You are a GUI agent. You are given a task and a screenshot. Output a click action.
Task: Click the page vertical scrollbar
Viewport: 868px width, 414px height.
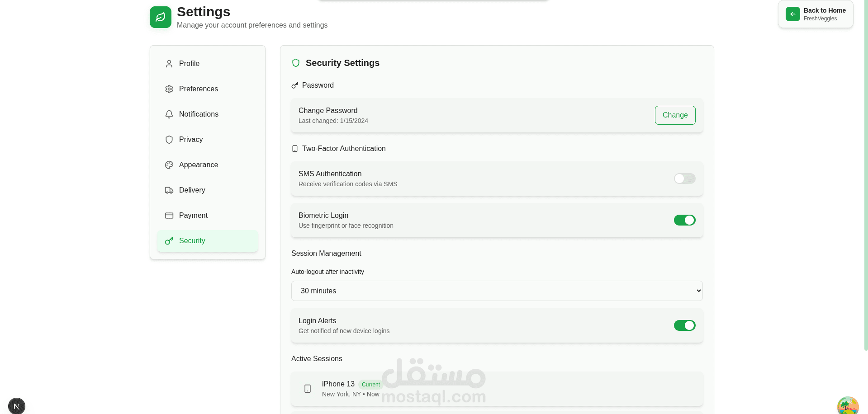coord(866,181)
